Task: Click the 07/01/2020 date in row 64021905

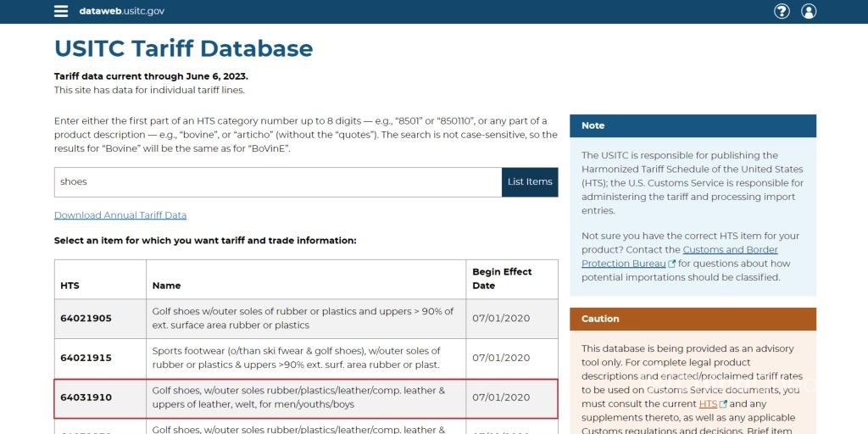Action: tap(501, 319)
